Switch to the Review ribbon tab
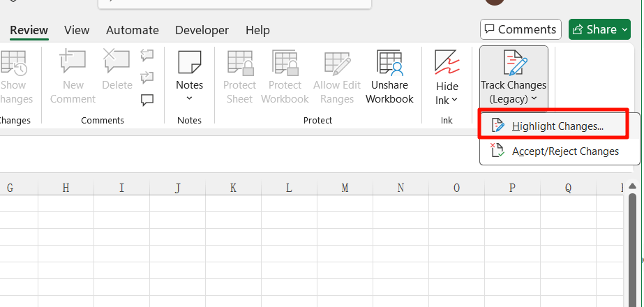 29,30
